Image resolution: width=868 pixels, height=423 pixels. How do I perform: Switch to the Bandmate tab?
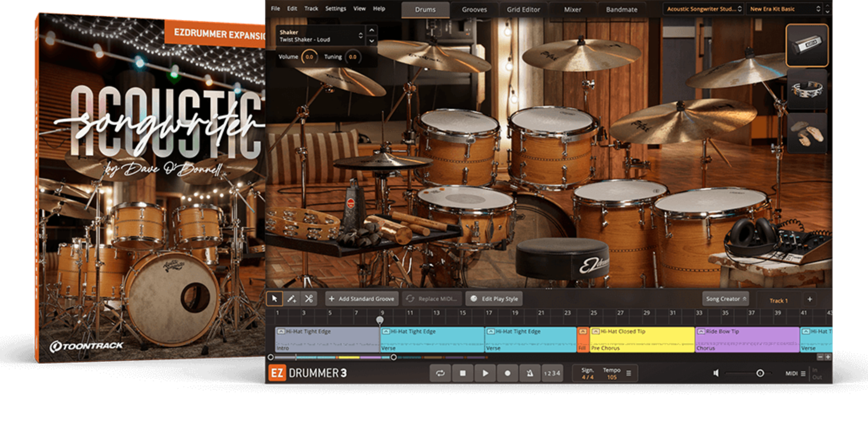pos(622,10)
